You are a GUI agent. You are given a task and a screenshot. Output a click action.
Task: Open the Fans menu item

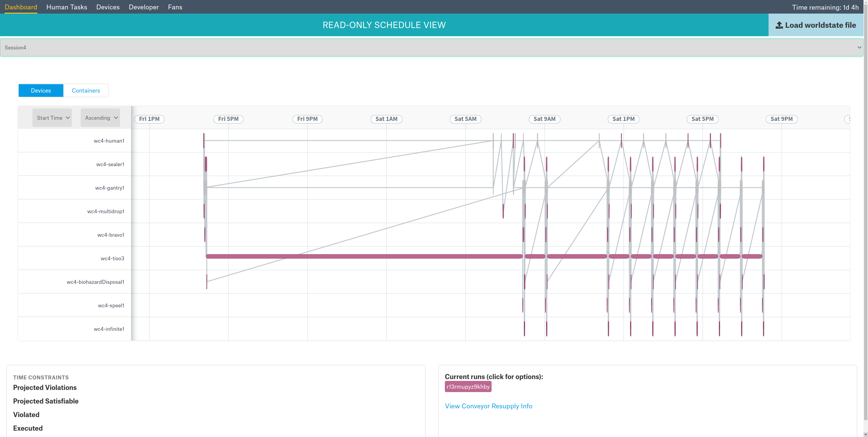(x=175, y=7)
